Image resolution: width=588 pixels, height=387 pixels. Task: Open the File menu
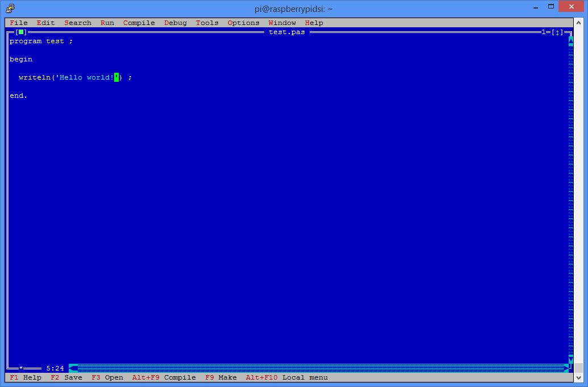point(19,23)
